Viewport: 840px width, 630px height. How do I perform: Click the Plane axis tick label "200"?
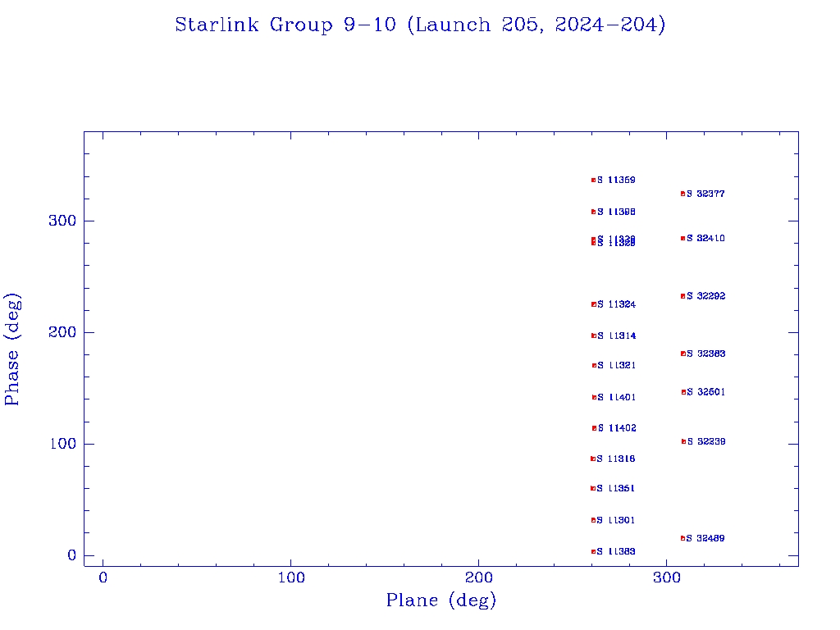tap(479, 578)
